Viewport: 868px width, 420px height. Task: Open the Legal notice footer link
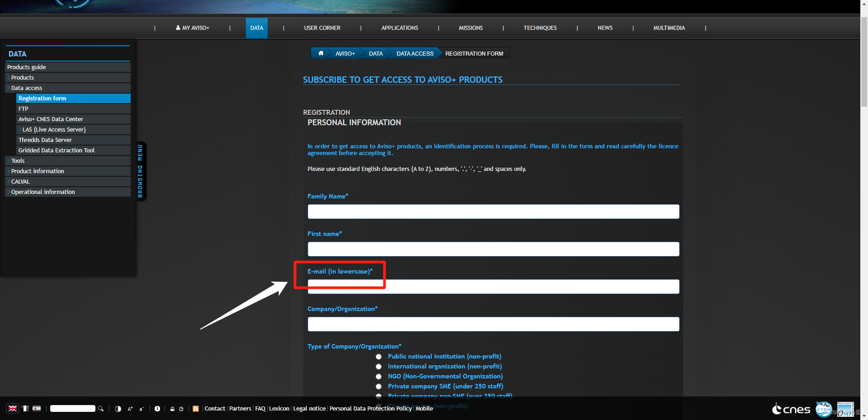[309, 408]
